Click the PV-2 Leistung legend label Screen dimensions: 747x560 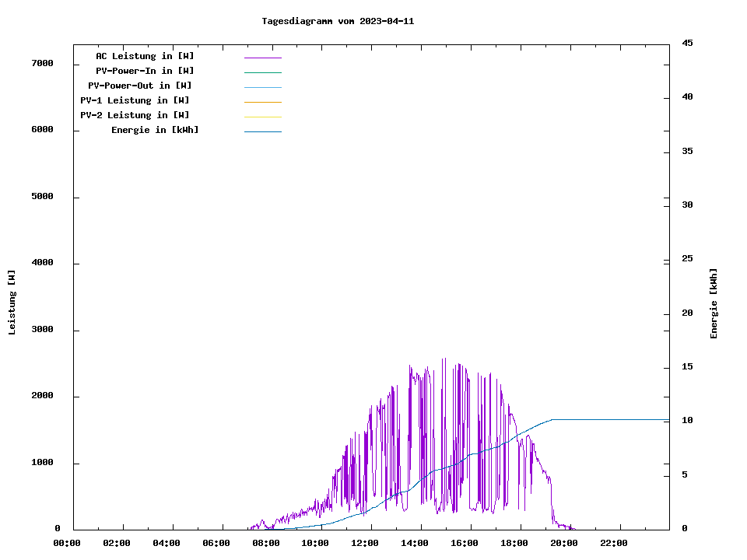[135, 115]
